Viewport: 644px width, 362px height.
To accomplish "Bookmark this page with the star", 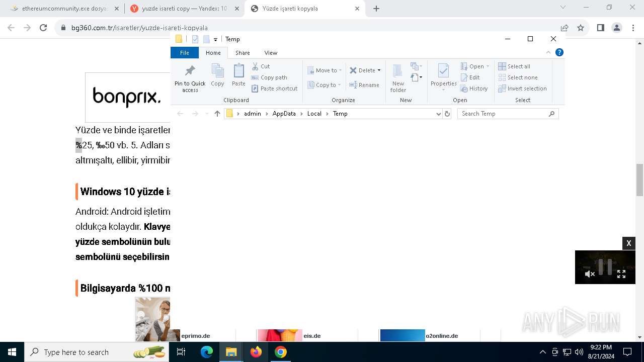I will pyautogui.click(x=581, y=28).
